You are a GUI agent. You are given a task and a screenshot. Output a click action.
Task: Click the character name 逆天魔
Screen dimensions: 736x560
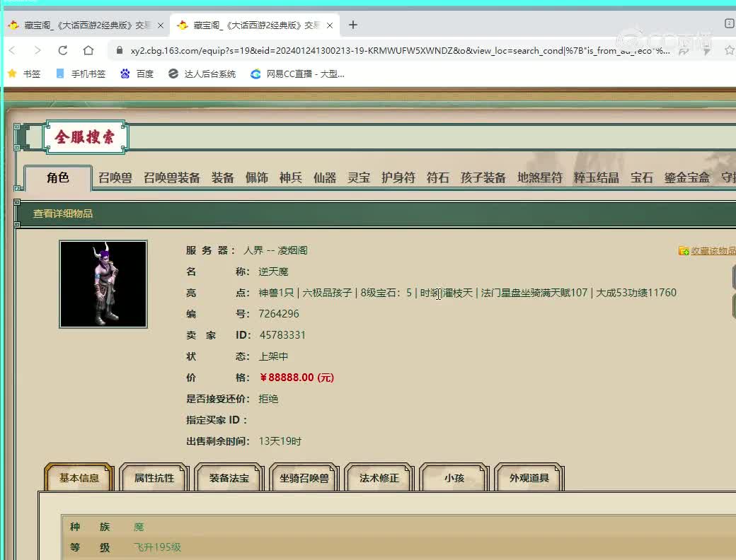pyautogui.click(x=273, y=272)
